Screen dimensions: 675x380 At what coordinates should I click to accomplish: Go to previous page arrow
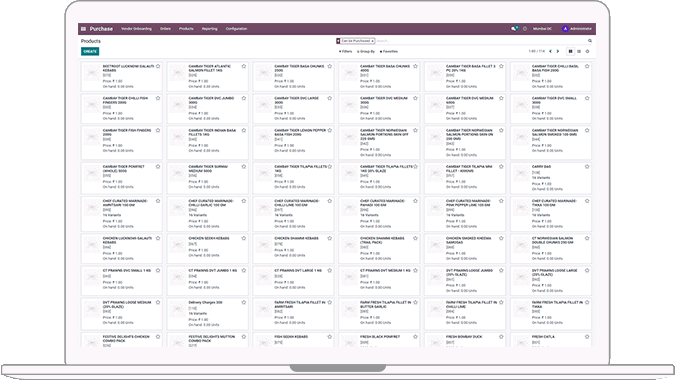(550, 52)
